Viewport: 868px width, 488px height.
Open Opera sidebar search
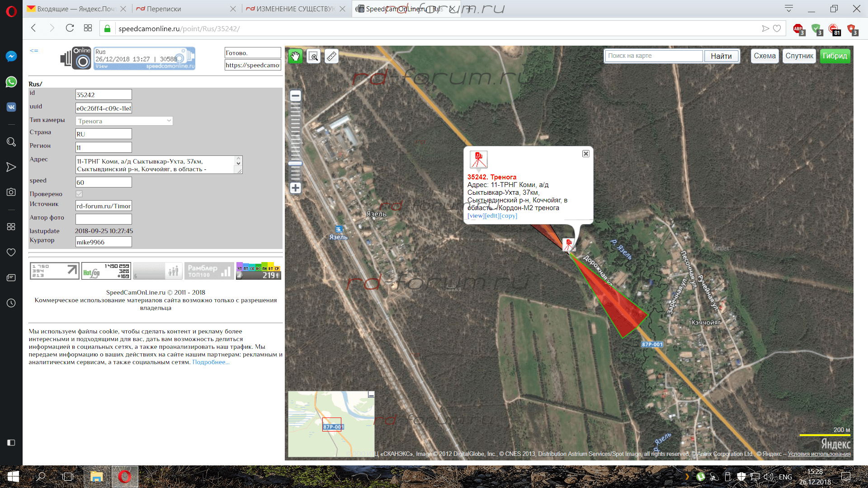point(11,142)
